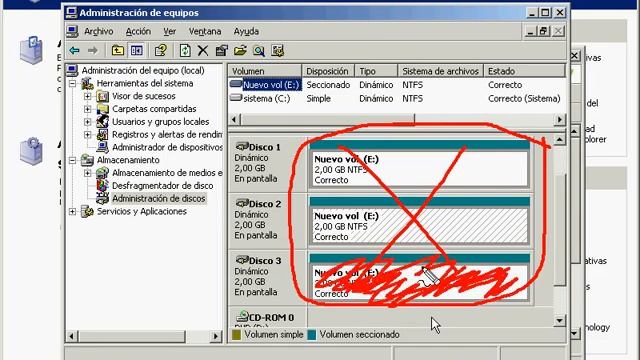
Task: Open Archivo menu
Action: (98, 31)
